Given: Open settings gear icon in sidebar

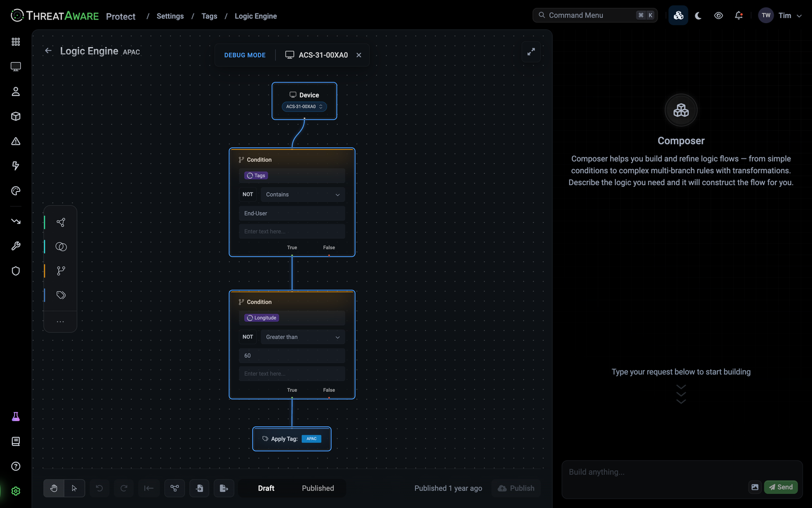Looking at the screenshot, I should coord(16,491).
